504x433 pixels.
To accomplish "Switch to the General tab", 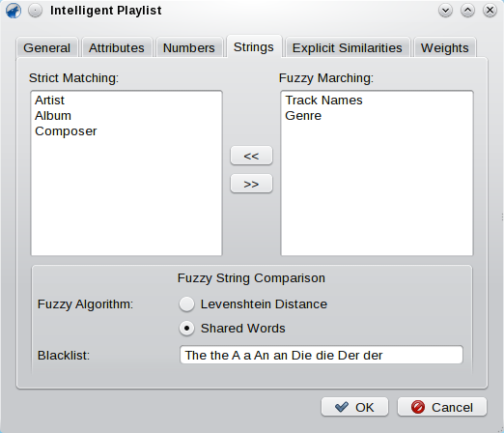I will click(47, 47).
